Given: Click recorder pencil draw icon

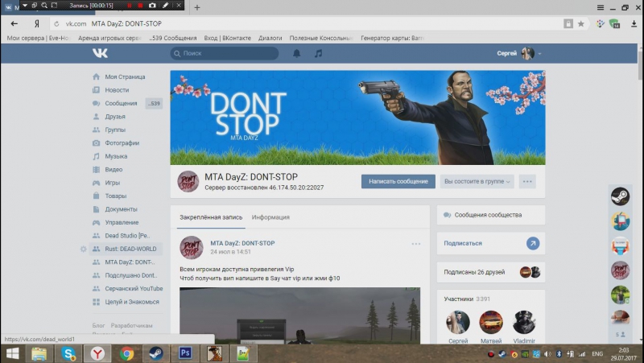Looking at the screenshot, I should [x=165, y=6].
